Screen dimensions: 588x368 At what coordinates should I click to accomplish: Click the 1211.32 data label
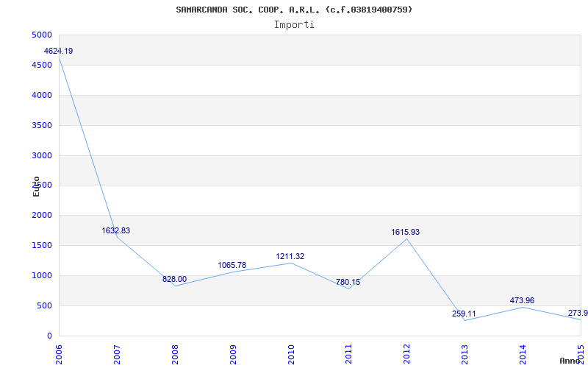point(290,256)
